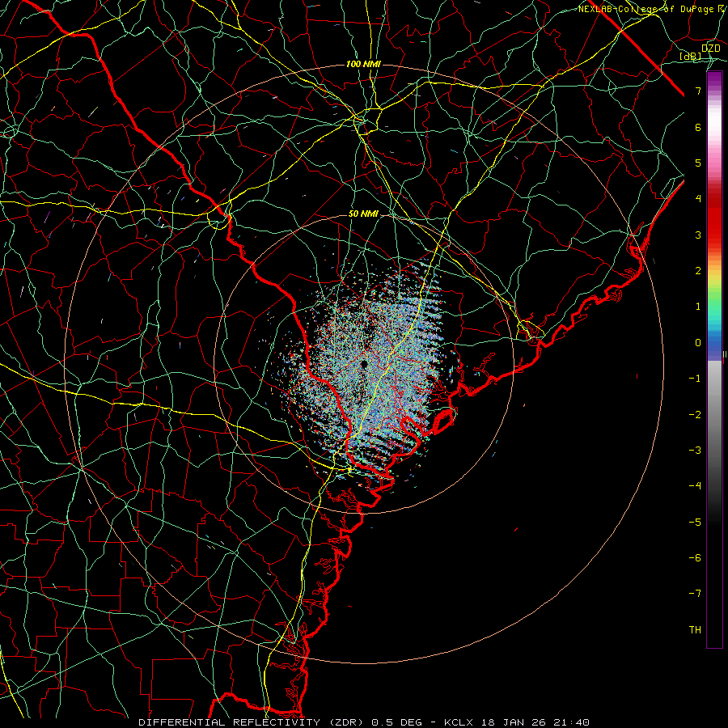Click the 6 value on the color scale
This screenshot has height=728, width=728.
(698, 127)
